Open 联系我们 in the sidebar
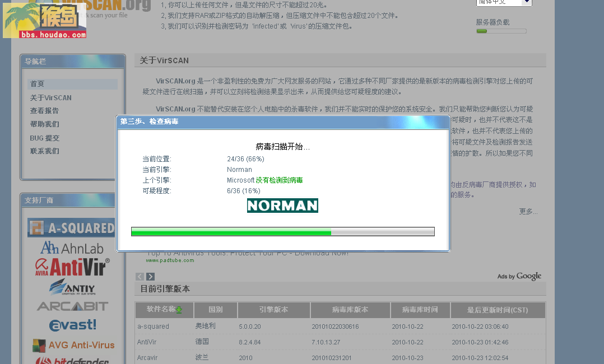Image resolution: width=604 pixels, height=364 pixels. [45, 151]
